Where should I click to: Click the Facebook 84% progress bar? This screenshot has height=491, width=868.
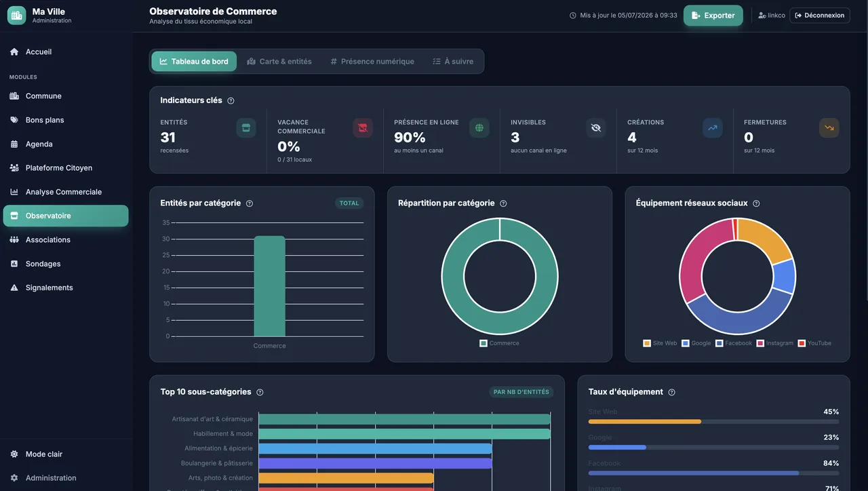click(713, 473)
